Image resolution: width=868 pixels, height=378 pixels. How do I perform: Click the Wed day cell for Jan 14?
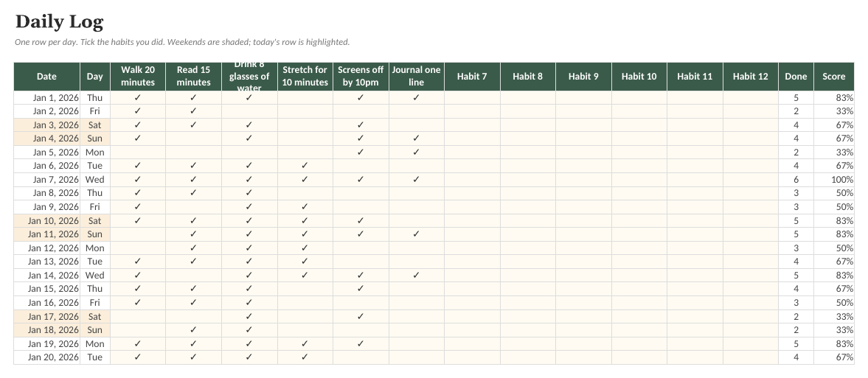(x=95, y=275)
